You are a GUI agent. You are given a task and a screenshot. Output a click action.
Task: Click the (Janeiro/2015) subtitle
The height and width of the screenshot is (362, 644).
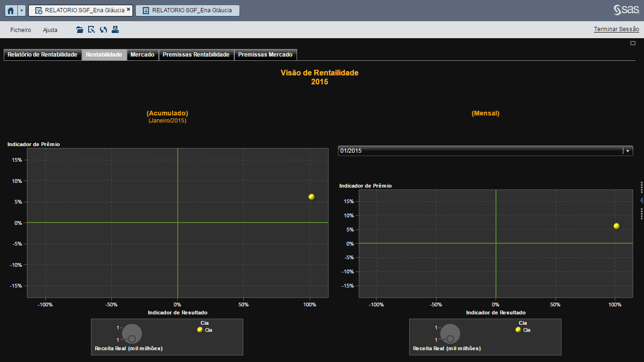coord(167,121)
